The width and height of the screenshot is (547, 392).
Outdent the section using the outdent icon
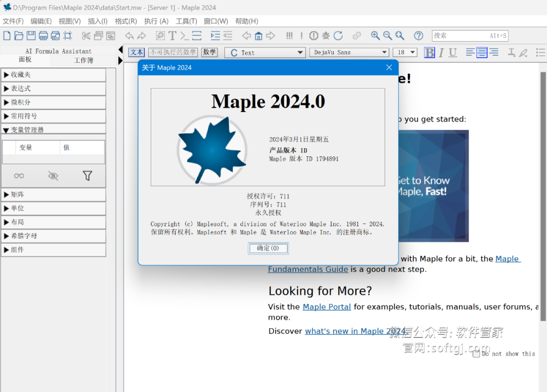click(x=228, y=35)
